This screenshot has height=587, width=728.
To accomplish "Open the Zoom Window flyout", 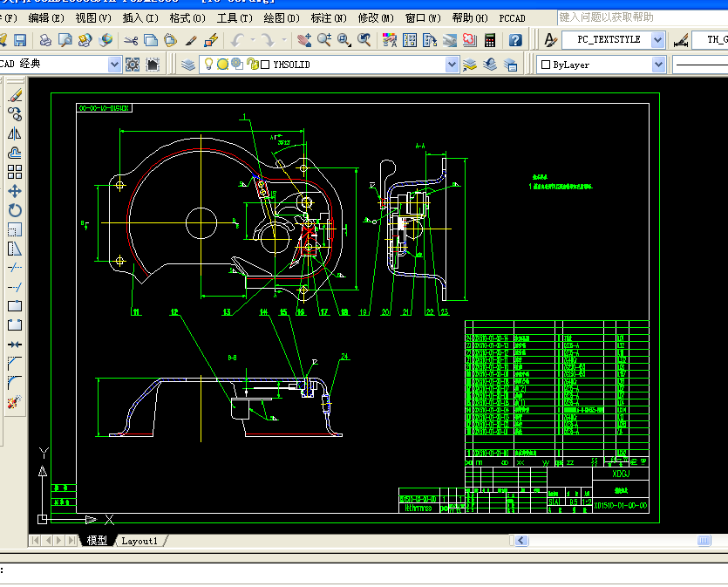I will (344, 40).
